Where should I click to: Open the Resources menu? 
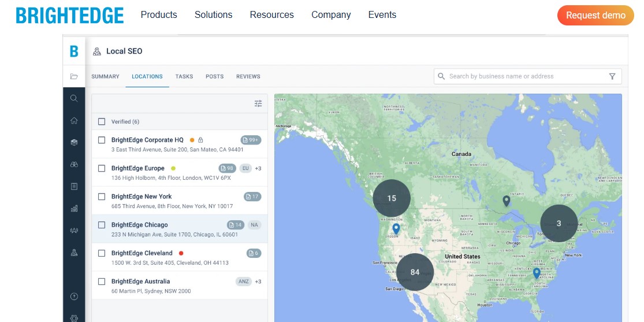tap(272, 15)
